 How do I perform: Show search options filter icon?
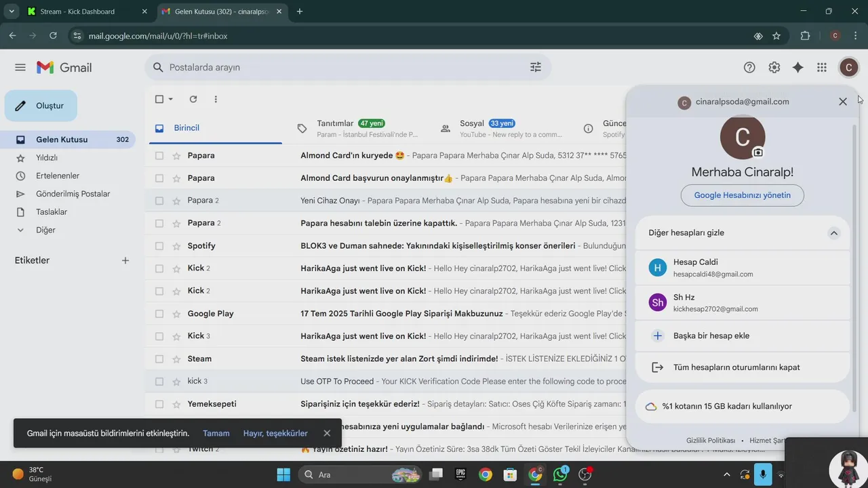(x=536, y=67)
